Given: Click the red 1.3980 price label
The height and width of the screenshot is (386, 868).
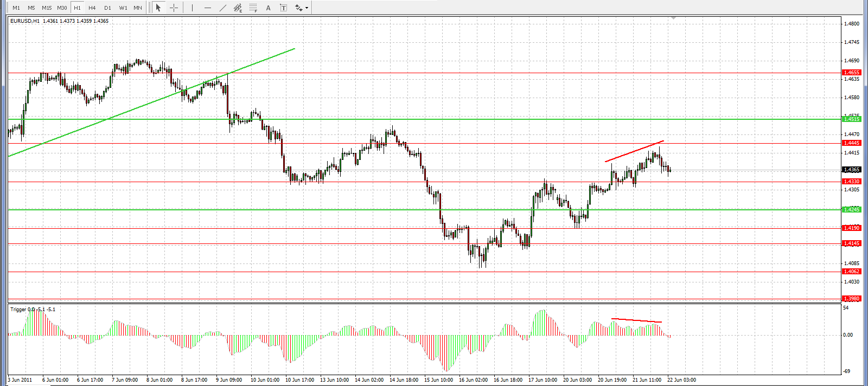Looking at the screenshot, I should pyautogui.click(x=851, y=299).
